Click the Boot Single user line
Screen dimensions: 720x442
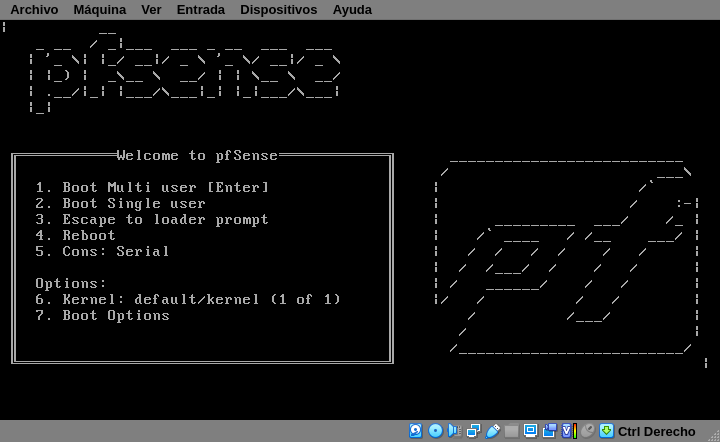120,203
